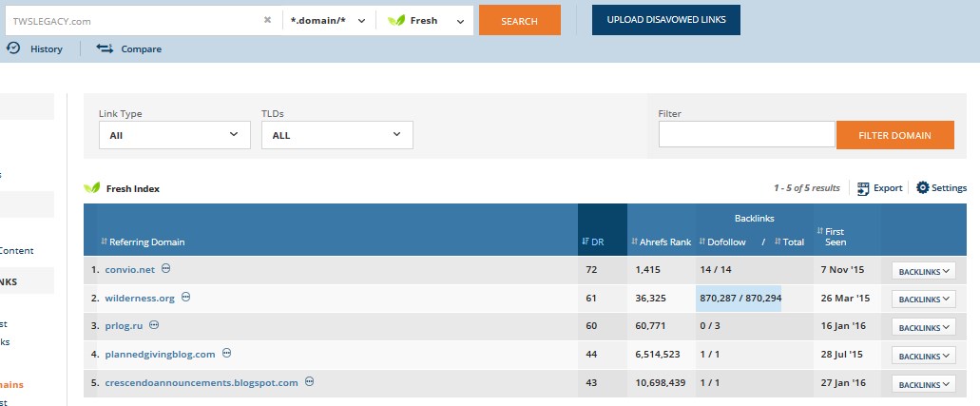Click more-info icon next to prlog.ru

point(154,325)
